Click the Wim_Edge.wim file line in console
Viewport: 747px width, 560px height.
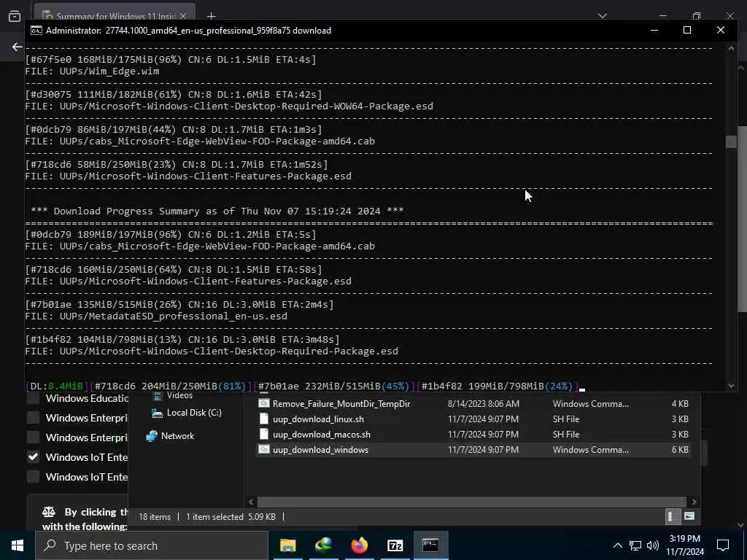click(x=92, y=71)
